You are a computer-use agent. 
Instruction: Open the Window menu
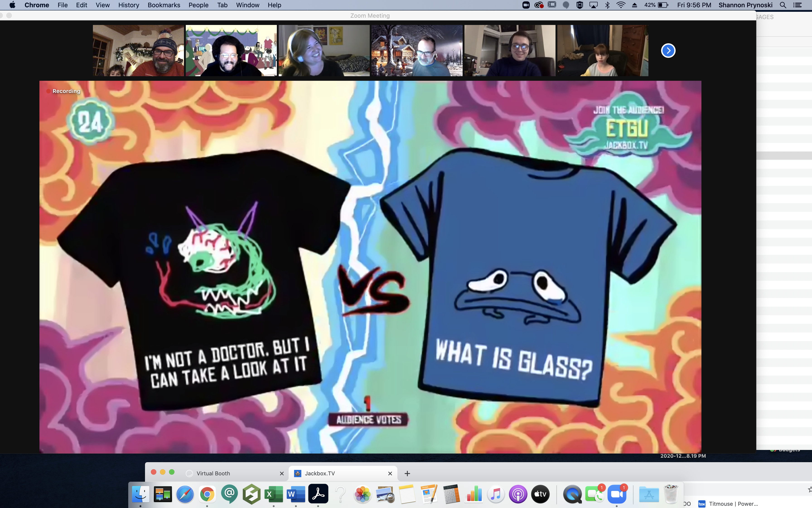[248, 5]
